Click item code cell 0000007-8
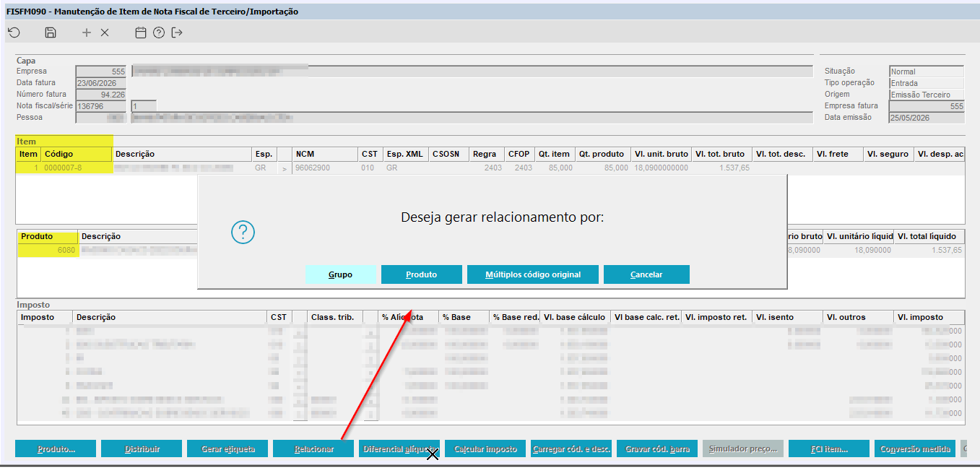Image resolution: width=980 pixels, height=468 pixels. tap(76, 168)
